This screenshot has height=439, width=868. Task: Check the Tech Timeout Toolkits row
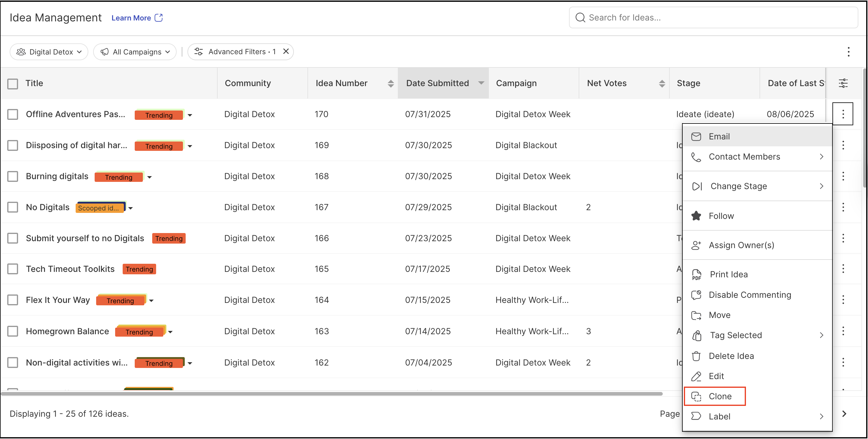tap(12, 269)
